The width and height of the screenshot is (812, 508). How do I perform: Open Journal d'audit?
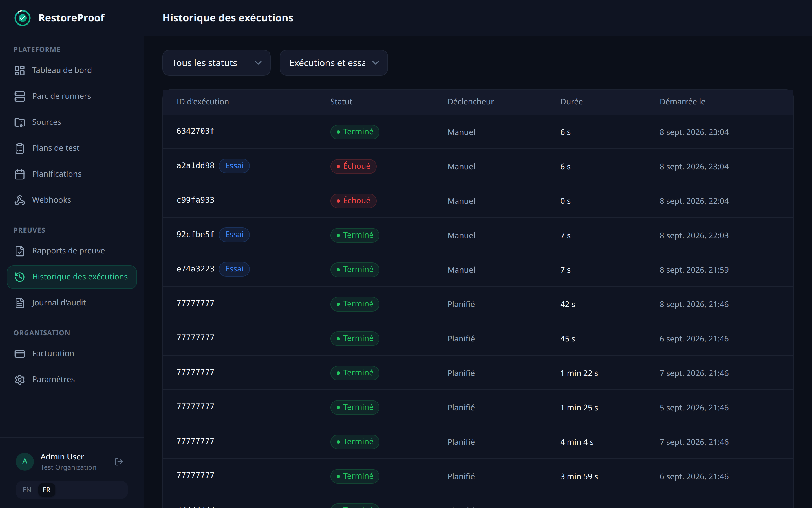(72, 303)
